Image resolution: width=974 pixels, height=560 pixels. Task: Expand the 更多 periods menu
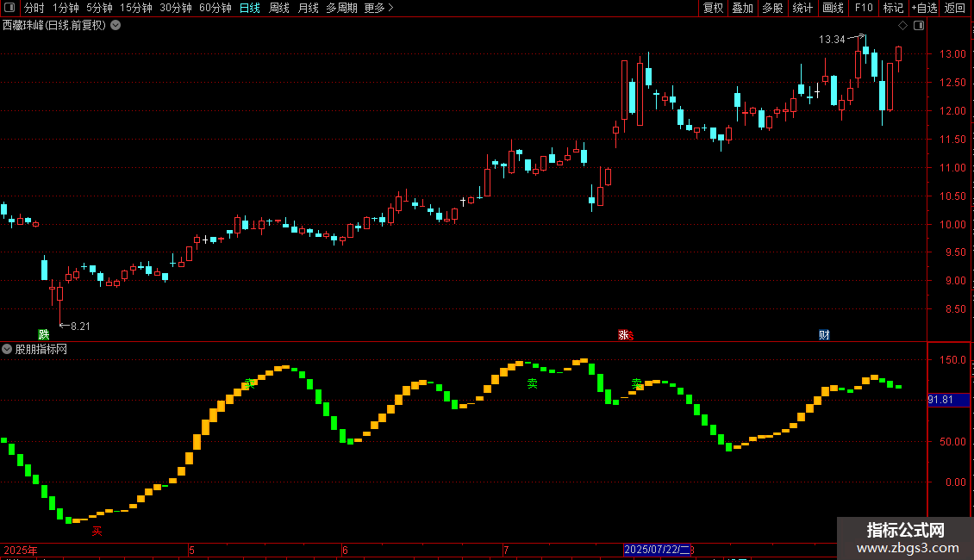379,8
